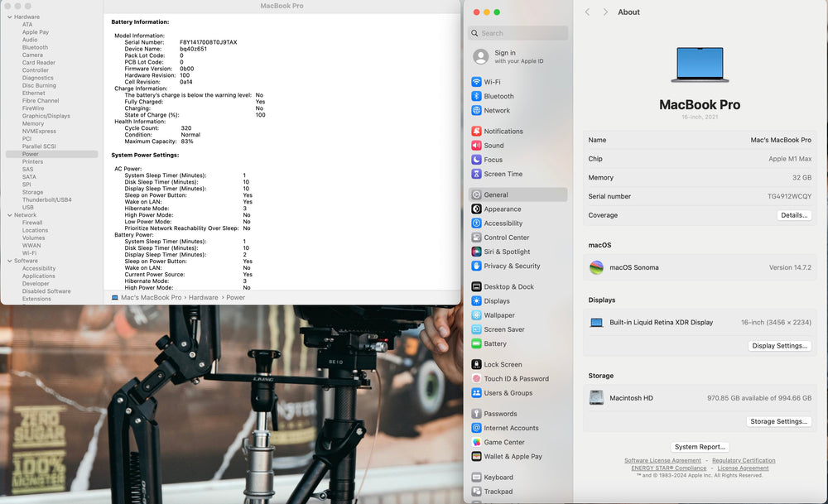This screenshot has height=504, width=828.
Task: Select Bluetooth in System Information Hardware list
Action: [35, 47]
